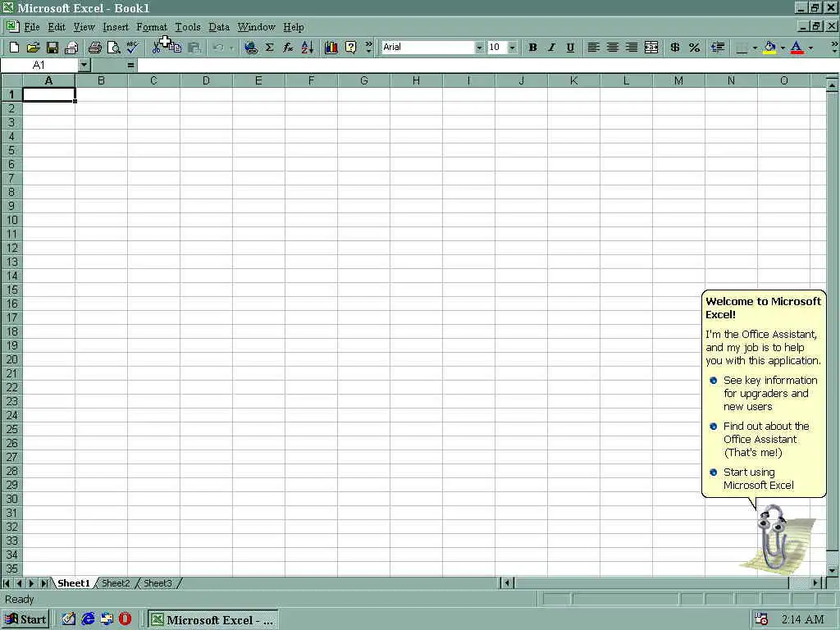Viewport: 840px width, 630px height.
Task: Select column header D
Action: tap(206, 81)
